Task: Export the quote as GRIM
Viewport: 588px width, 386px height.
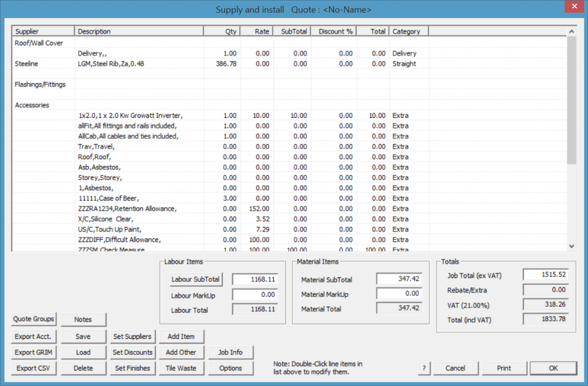Action: click(x=33, y=352)
